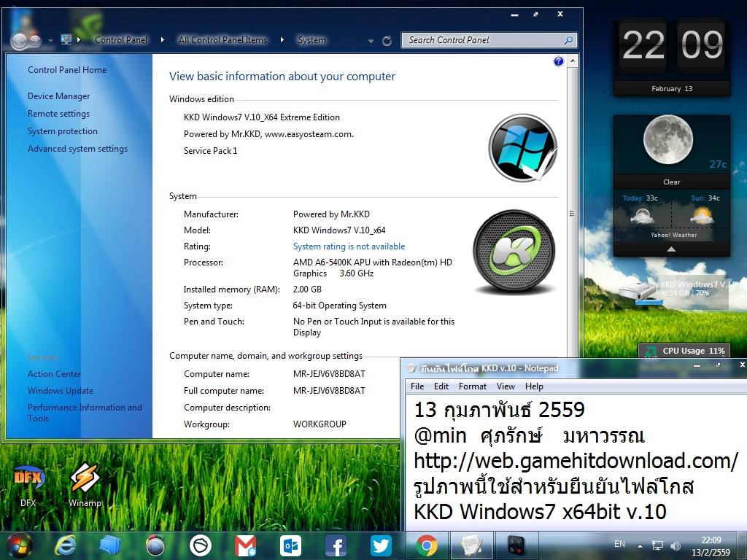Expand arrow after All Control Panel Items
This screenshot has height=560, width=747.
point(282,40)
